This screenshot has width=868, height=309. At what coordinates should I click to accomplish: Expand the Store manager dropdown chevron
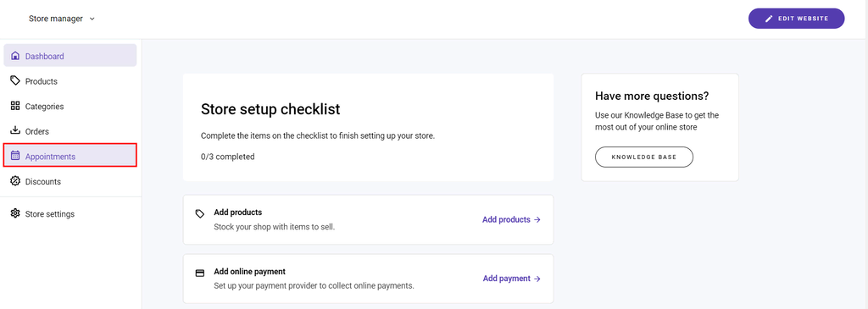(92, 19)
